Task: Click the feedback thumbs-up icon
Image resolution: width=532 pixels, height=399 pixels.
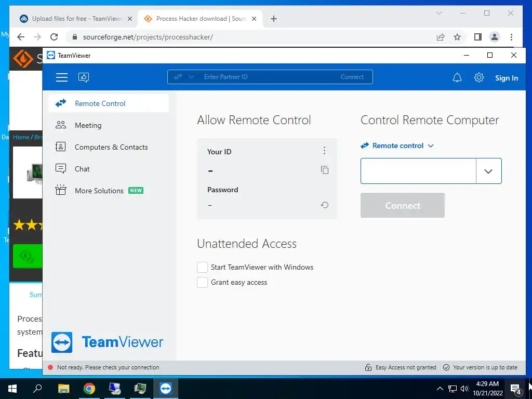Action: (x=84, y=77)
